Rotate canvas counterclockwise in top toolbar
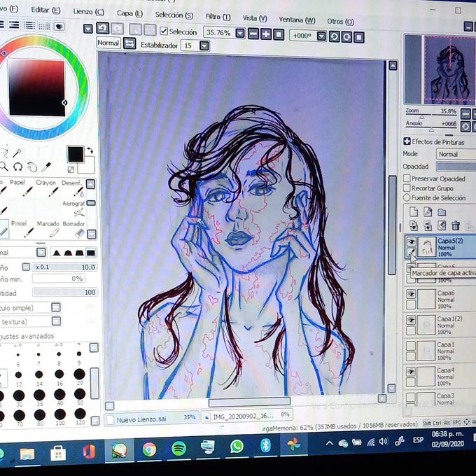The image size is (476, 476). [x=334, y=36]
